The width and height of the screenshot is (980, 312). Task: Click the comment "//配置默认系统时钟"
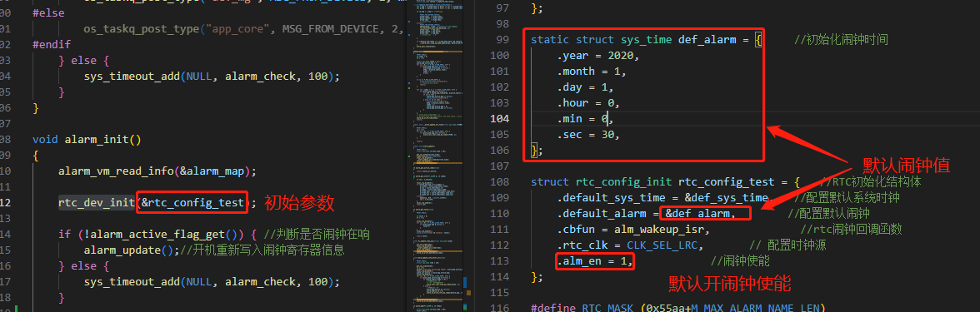click(847, 198)
